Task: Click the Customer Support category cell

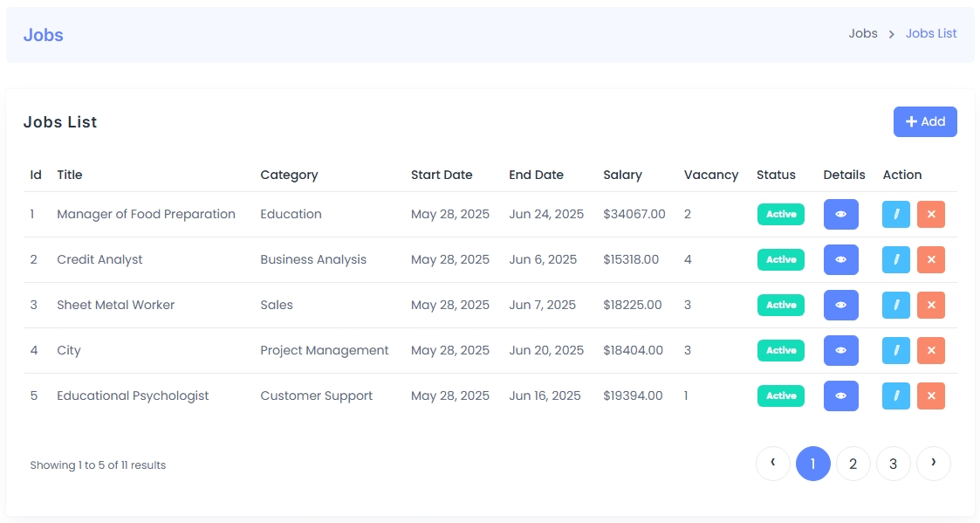Action: tap(316, 396)
